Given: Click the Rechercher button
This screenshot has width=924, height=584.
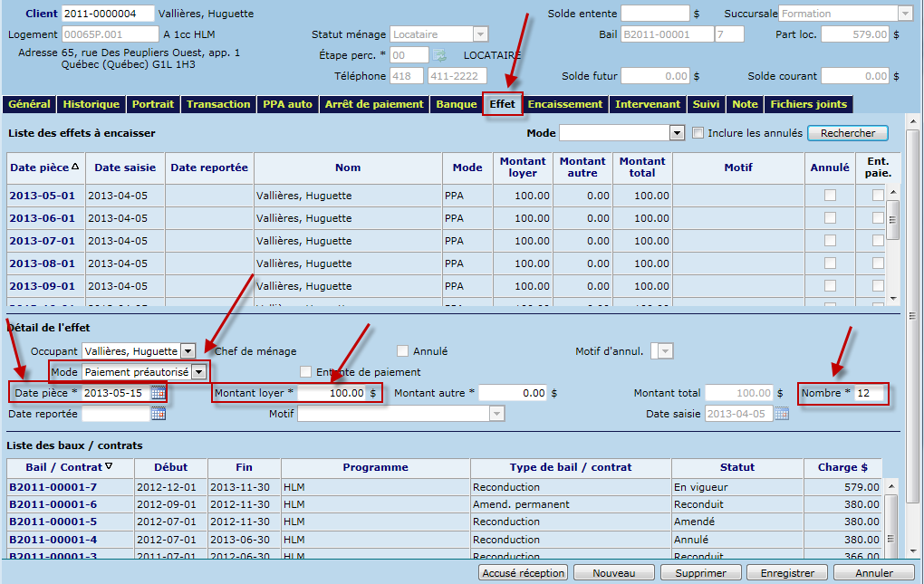Looking at the screenshot, I should pyautogui.click(x=848, y=133).
